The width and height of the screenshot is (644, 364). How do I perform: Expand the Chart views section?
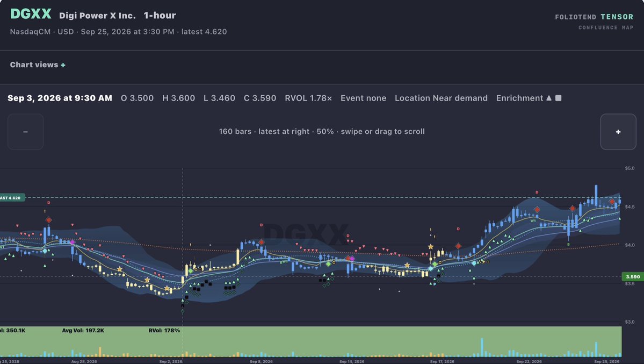pyautogui.click(x=38, y=65)
